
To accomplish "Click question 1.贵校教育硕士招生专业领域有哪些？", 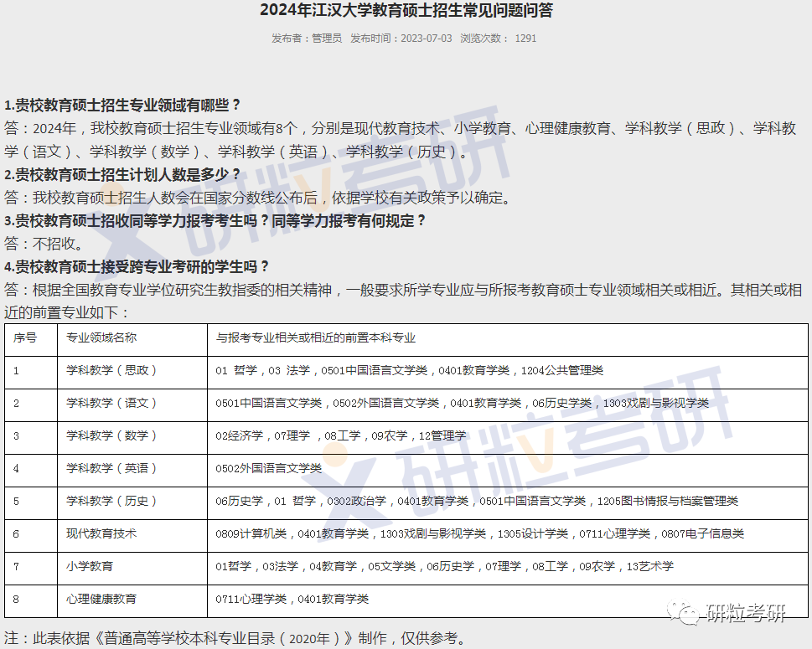I will 122,106.
